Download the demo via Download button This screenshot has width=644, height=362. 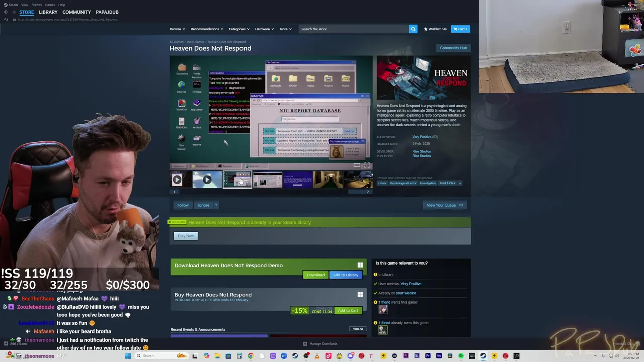(x=315, y=275)
